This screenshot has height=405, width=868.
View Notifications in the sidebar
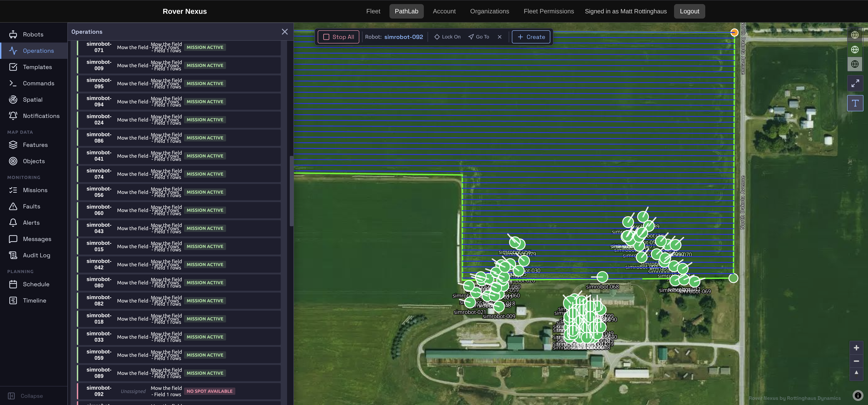[x=34, y=116]
